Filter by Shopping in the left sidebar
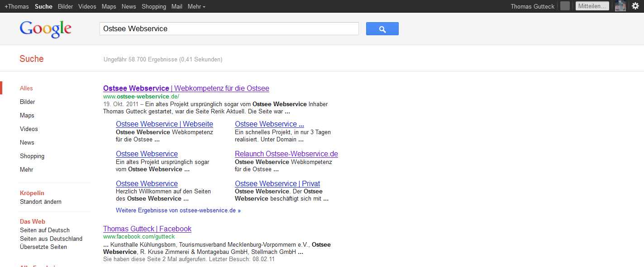The image size is (644, 267). [x=32, y=156]
